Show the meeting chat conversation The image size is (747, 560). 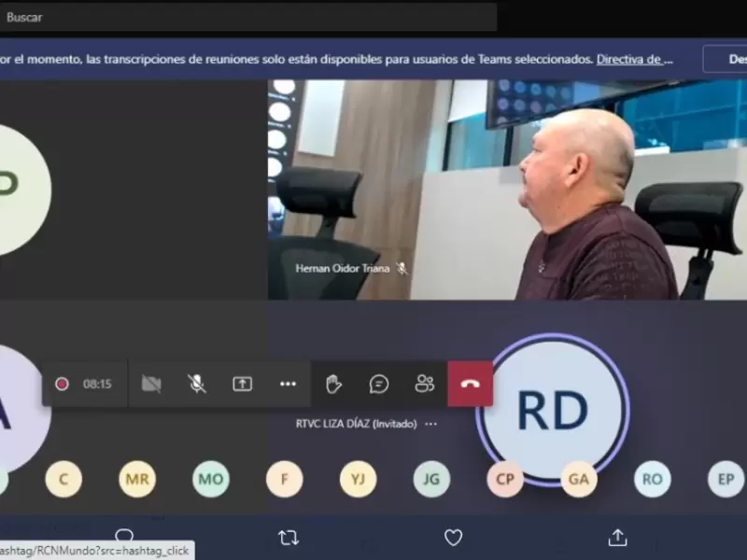pos(379,384)
